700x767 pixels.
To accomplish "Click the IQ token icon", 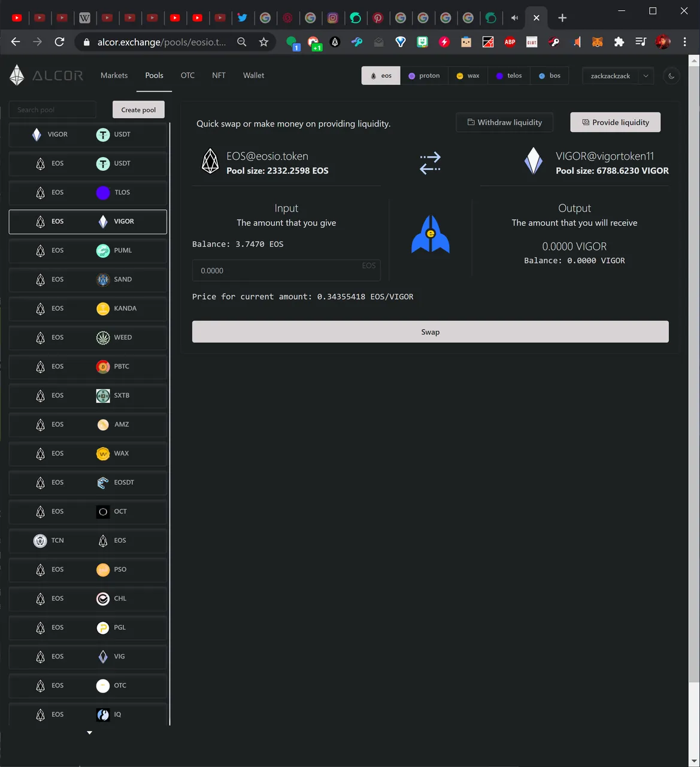I will pos(103,715).
